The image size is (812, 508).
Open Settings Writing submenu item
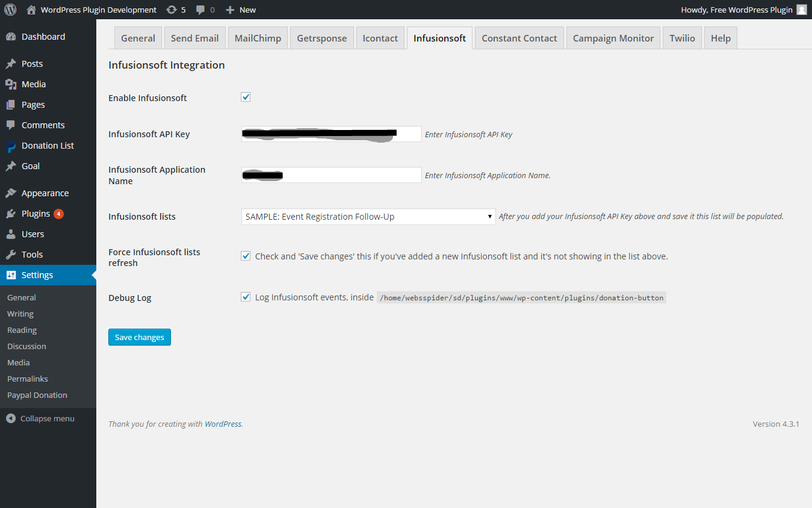[20, 314]
